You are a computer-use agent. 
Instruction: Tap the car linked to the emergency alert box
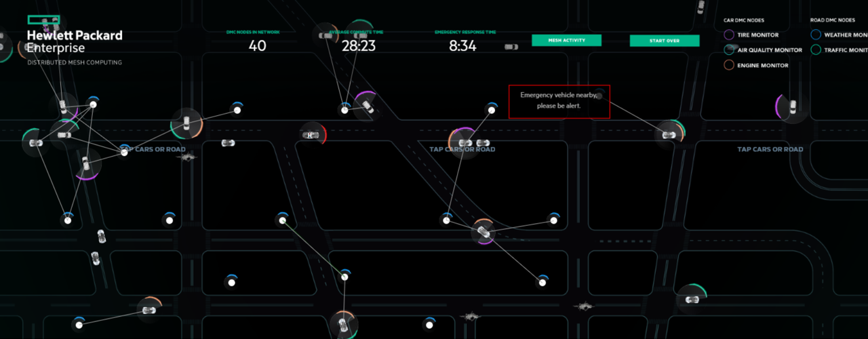(x=669, y=134)
